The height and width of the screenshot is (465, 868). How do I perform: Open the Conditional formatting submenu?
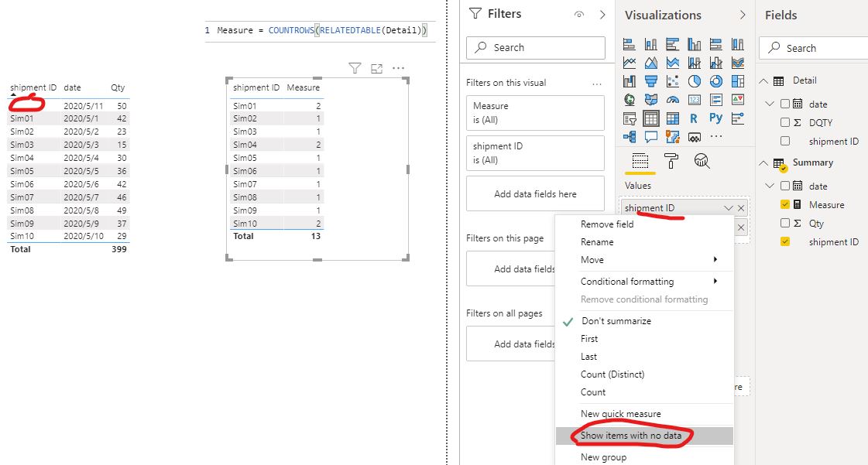[644, 282]
